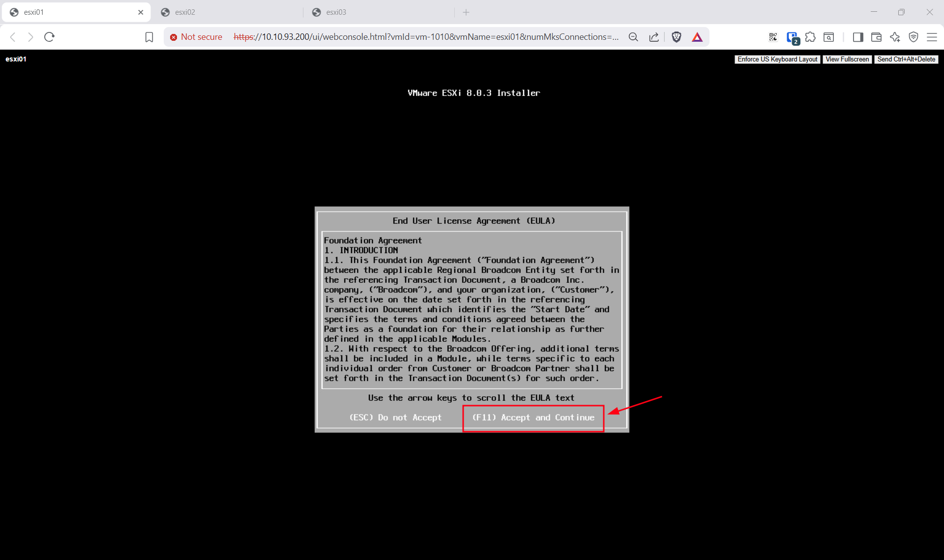This screenshot has height=560, width=944.
Task: Click the VMware ESXi 8.0.3 Installer title
Action: tap(473, 93)
